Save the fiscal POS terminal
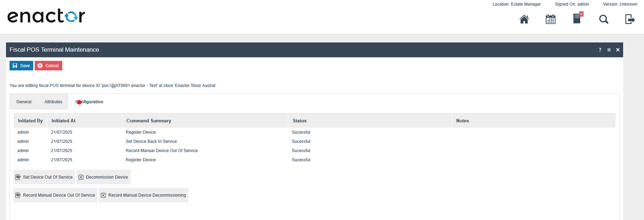 click(21, 66)
